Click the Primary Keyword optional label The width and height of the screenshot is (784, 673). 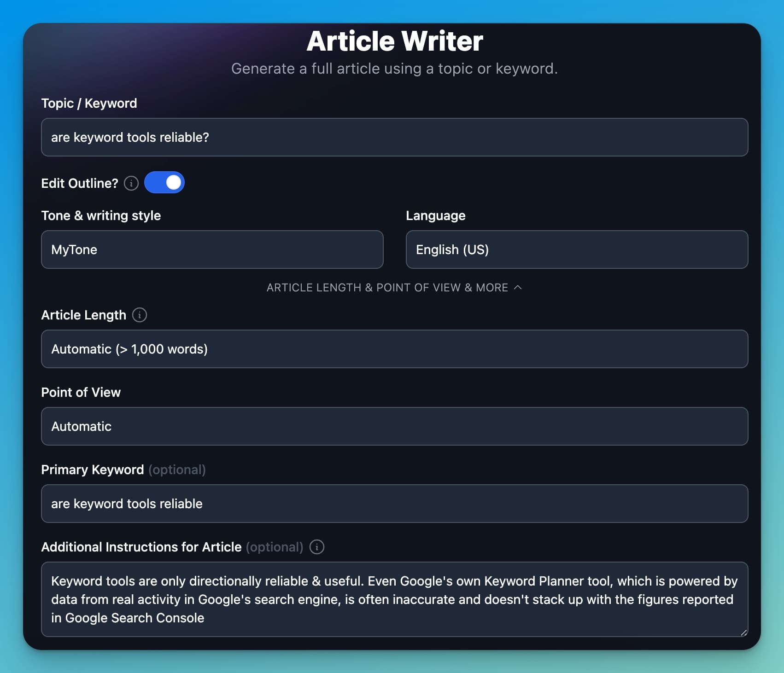(x=177, y=470)
